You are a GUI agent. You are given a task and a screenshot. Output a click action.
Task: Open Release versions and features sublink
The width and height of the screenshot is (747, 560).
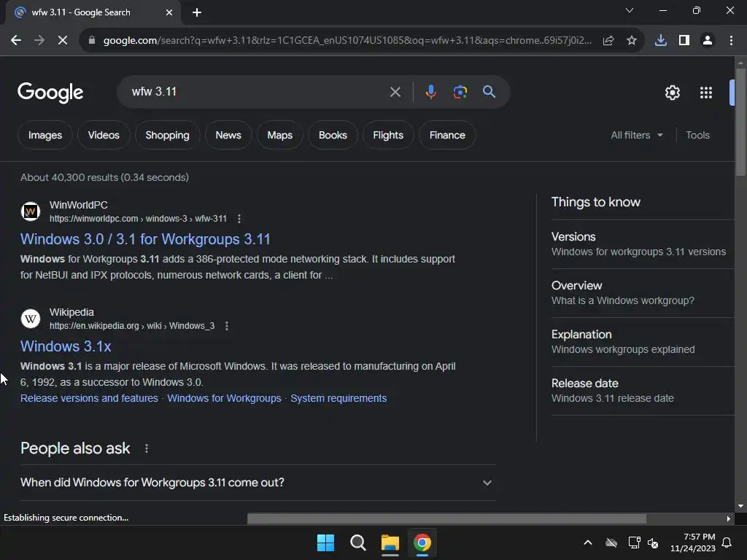tap(89, 398)
